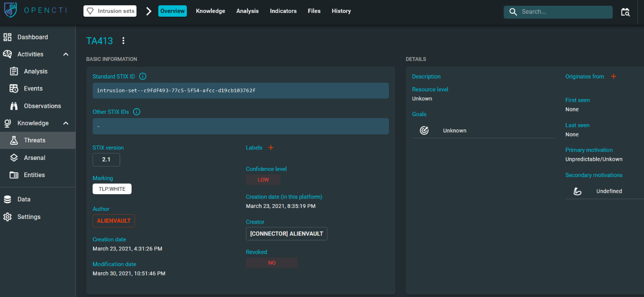Click the Analysis clipboard icon
This screenshot has height=297, width=644.
[14, 71]
